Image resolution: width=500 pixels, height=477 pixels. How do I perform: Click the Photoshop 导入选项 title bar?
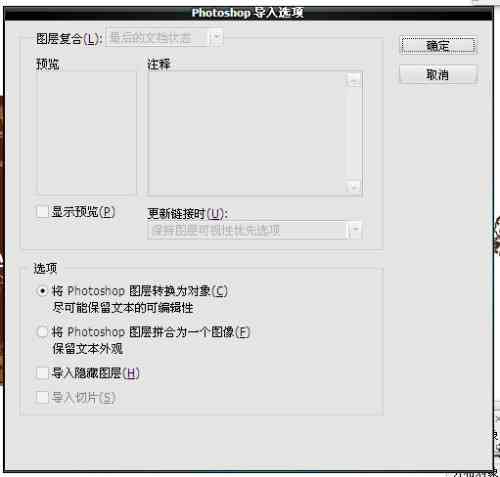pos(248,13)
